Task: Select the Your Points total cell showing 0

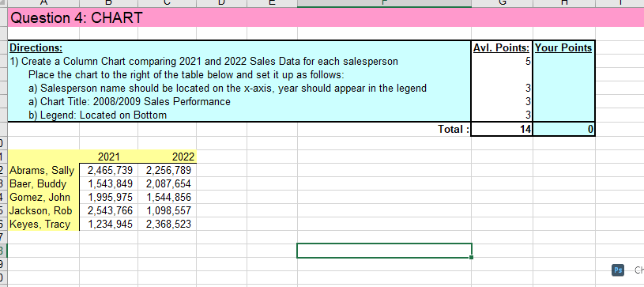Action: click(x=564, y=129)
